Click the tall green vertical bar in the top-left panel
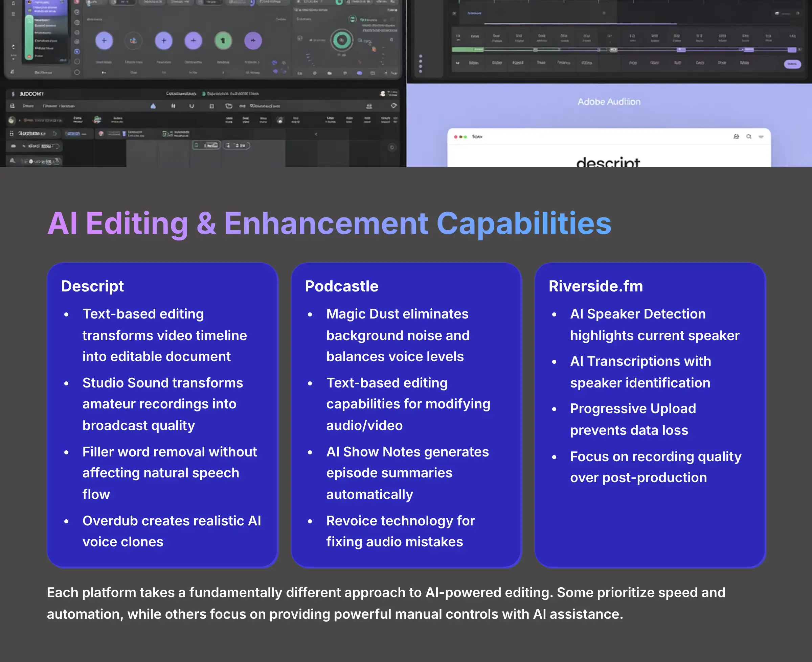The width and height of the screenshot is (812, 662). 29,38
